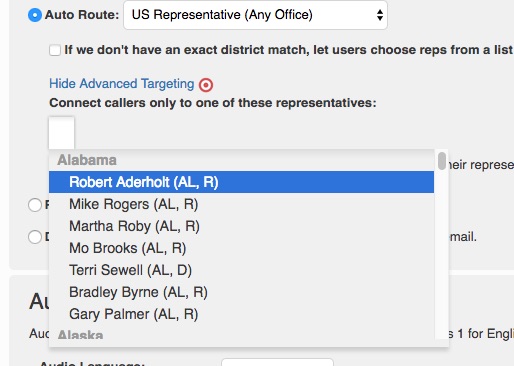Click the representatives search input box
The width and height of the screenshot is (514, 366).
62,133
